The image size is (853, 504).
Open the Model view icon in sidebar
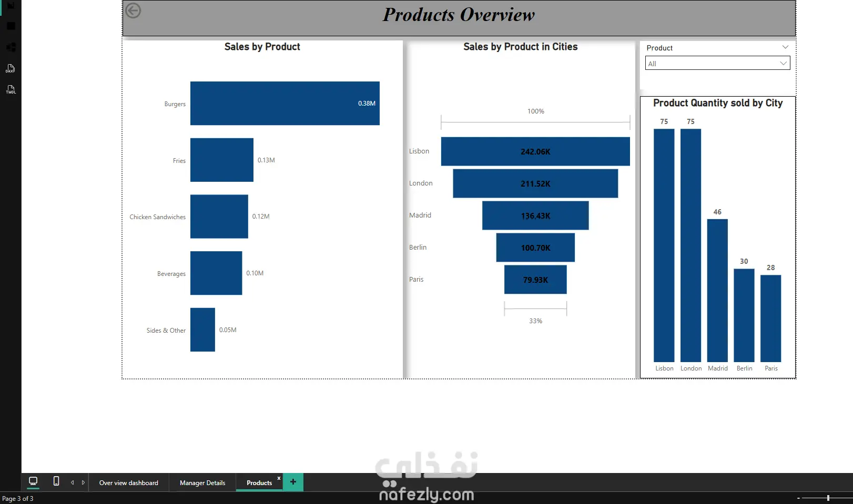coord(11,47)
